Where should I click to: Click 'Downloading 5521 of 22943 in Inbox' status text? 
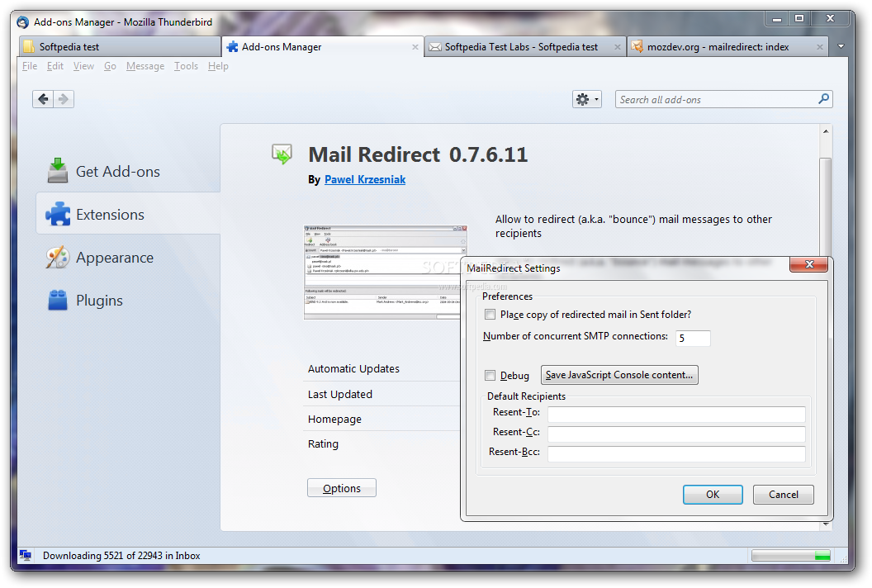tap(121, 556)
